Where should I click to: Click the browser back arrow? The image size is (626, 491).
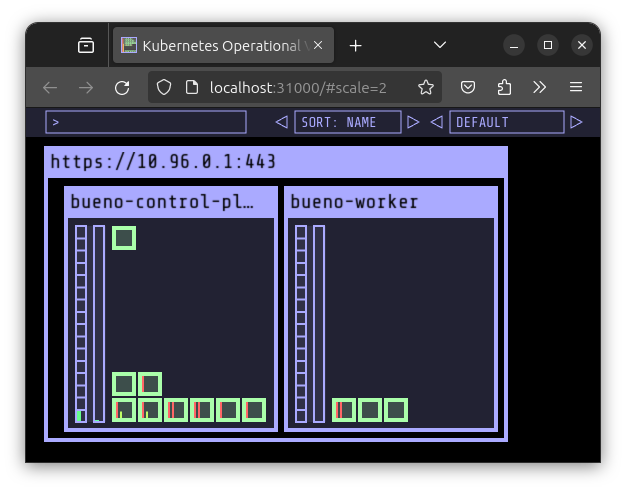[50, 87]
